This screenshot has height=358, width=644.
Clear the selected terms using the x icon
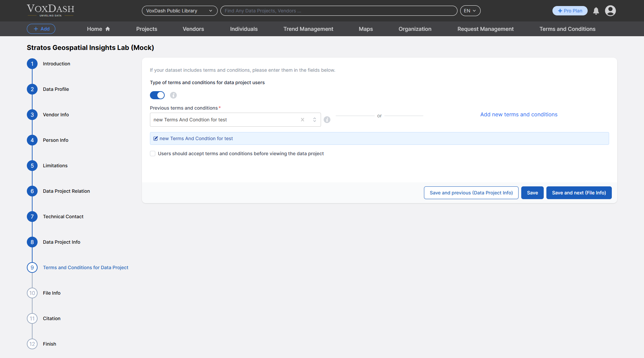point(302,120)
